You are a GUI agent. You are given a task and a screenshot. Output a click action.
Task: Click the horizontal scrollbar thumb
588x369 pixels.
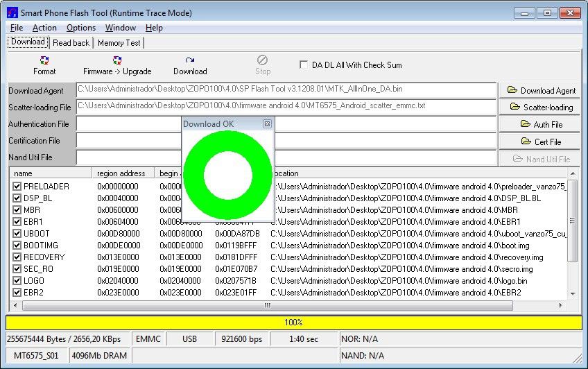[x=268, y=305]
